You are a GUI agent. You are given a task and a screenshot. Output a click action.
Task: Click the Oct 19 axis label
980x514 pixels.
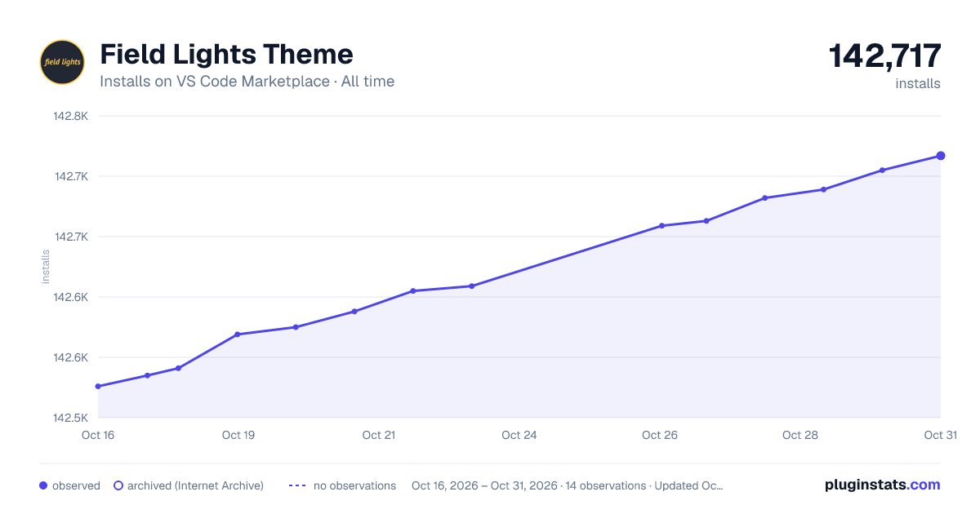238,435
